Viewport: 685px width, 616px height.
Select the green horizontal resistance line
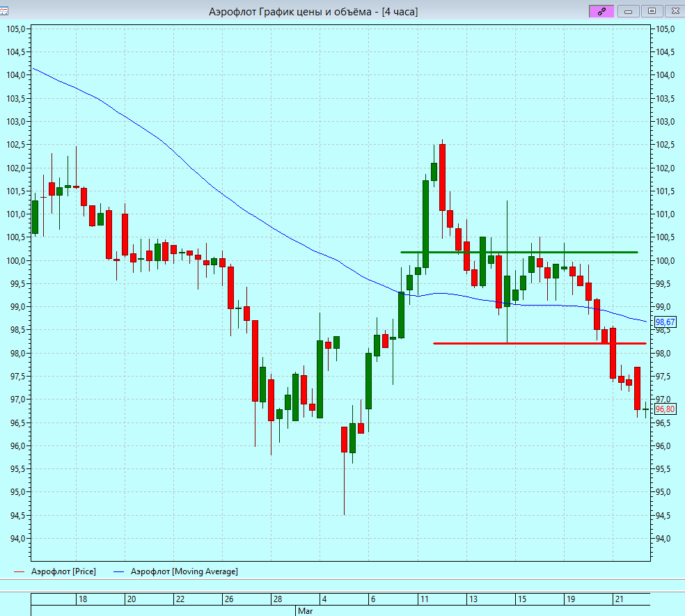[519, 252]
